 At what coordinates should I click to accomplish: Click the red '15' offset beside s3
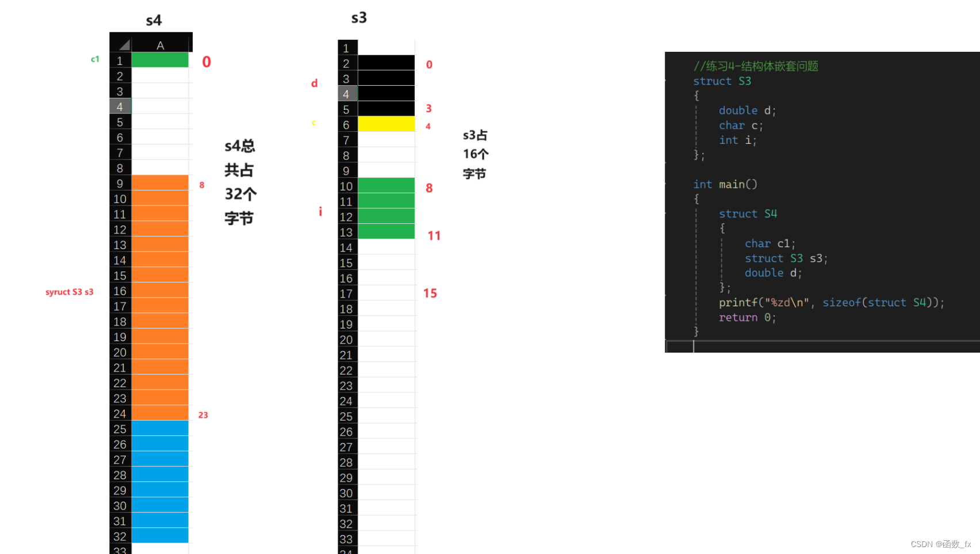pyautogui.click(x=430, y=293)
